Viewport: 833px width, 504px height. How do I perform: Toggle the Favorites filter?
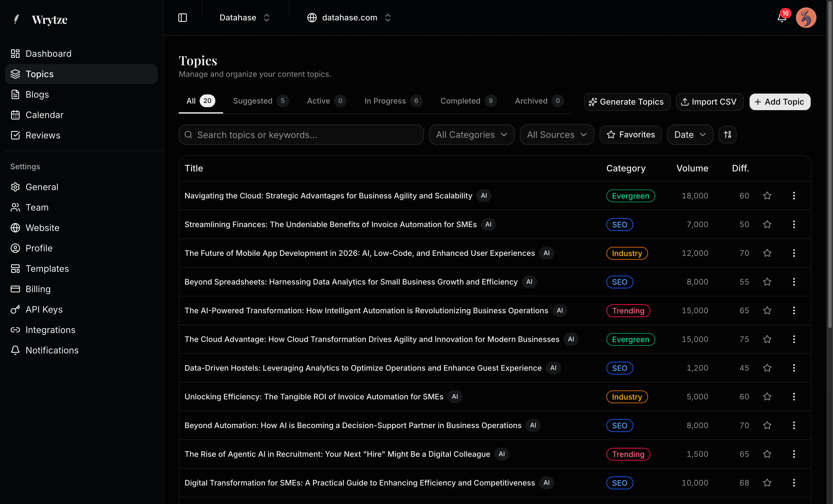[631, 135]
